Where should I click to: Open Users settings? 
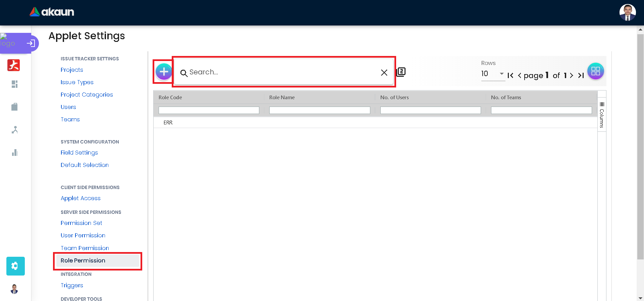[x=68, y=107]
